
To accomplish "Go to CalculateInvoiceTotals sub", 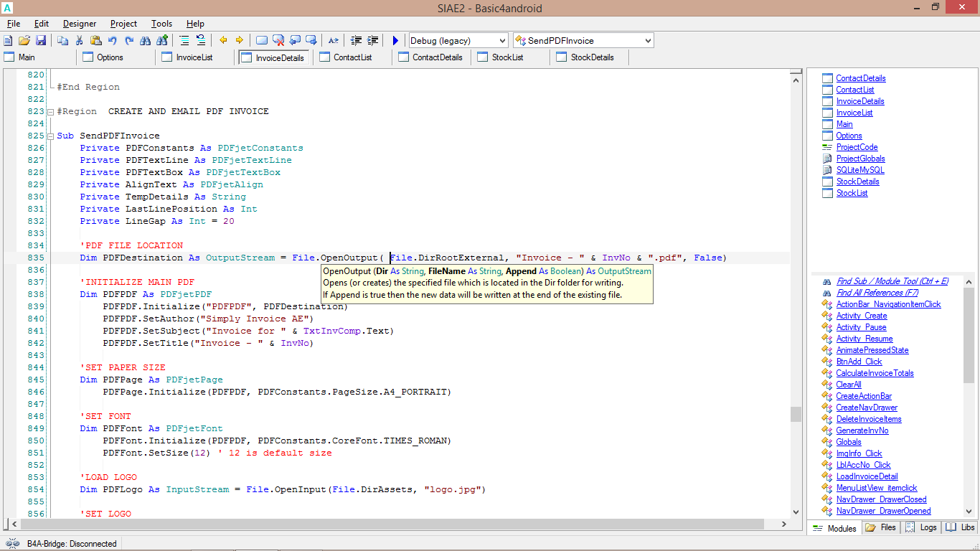I will click(875, 373).
